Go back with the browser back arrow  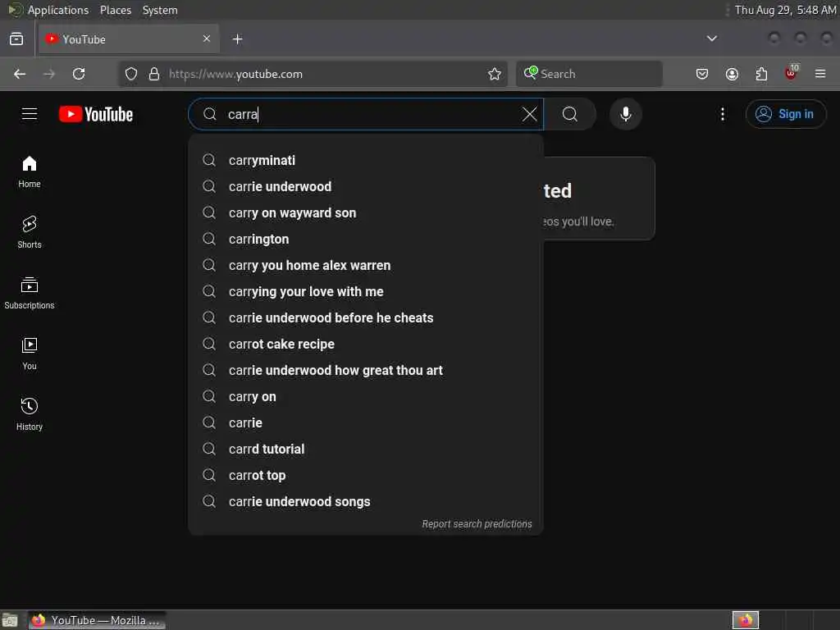point(20,74)
